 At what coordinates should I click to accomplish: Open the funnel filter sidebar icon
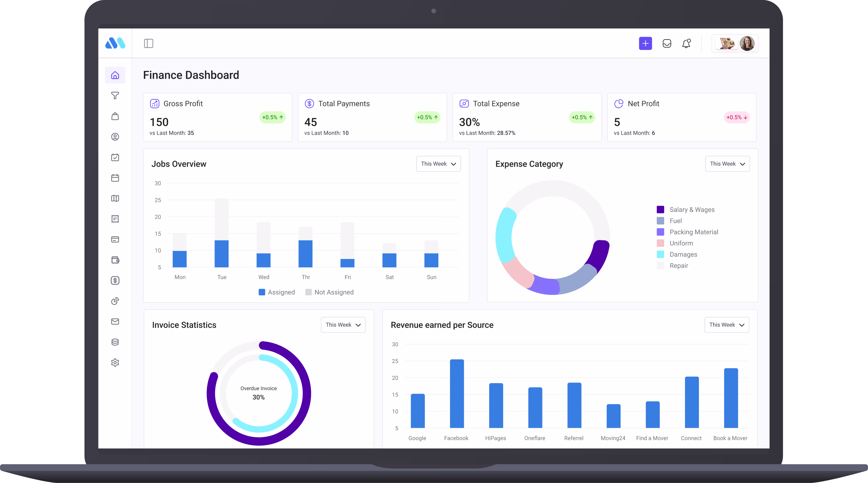pos(115,96)
